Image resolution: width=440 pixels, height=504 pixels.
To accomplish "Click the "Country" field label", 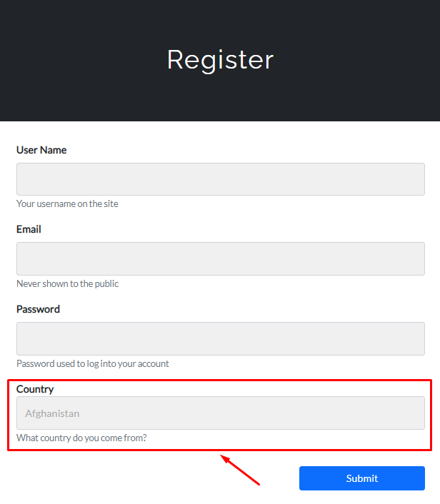I will [35, 389].
